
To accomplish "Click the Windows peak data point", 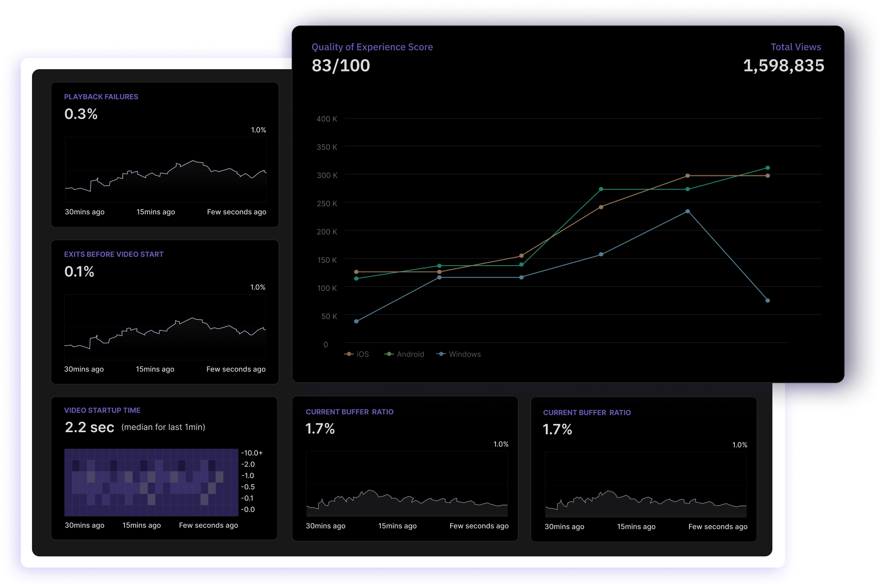I will click(687, 211).
